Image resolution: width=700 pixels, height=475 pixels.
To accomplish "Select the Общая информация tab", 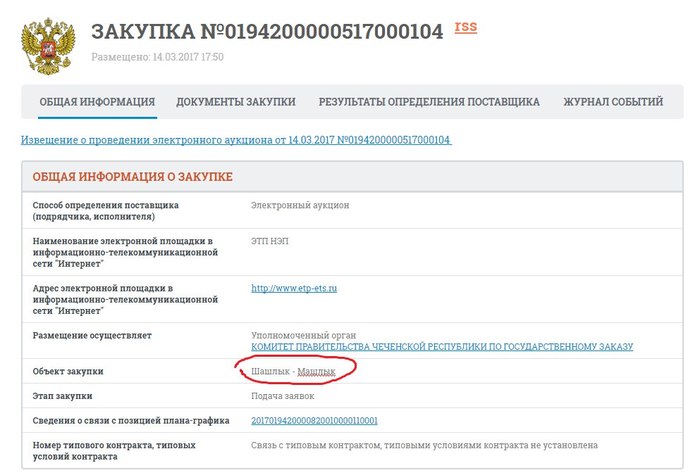I will pos(97,102).
